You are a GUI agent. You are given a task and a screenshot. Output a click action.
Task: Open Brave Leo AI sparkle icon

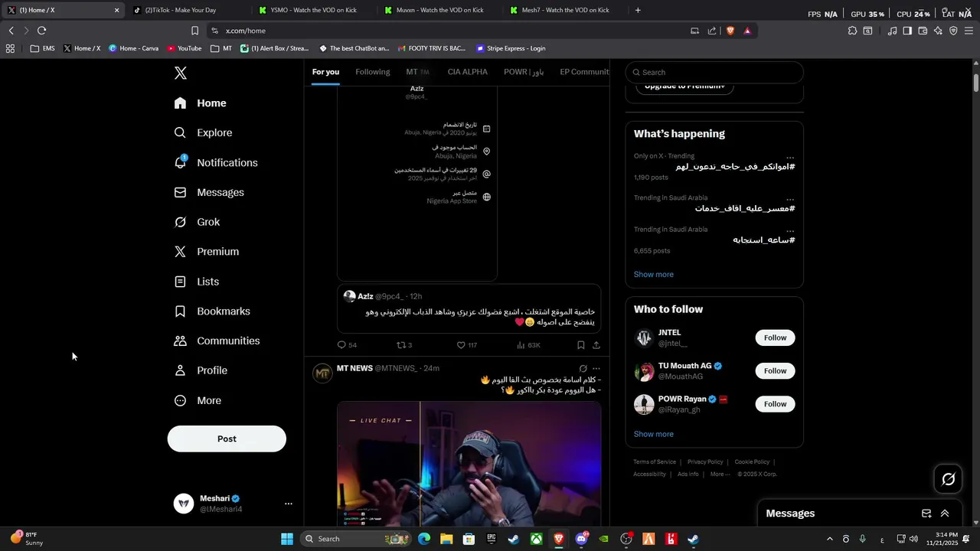click(938, 31)
